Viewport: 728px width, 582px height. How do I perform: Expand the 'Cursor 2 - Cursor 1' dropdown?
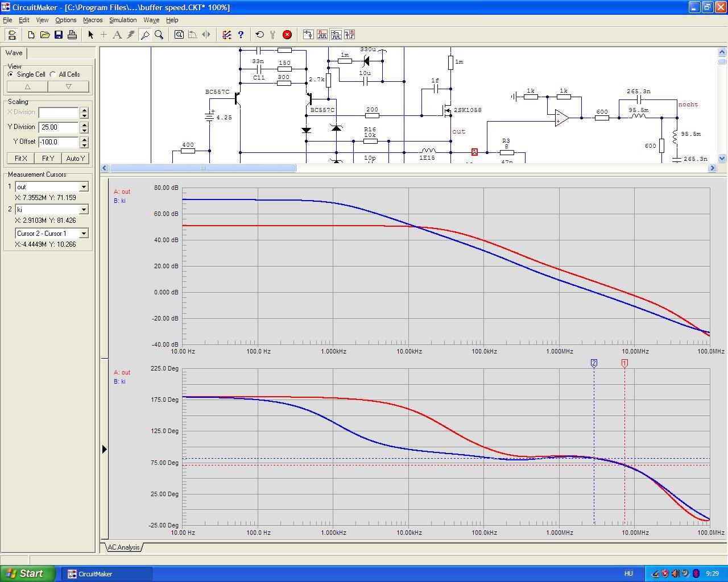[x=84, y=234]
